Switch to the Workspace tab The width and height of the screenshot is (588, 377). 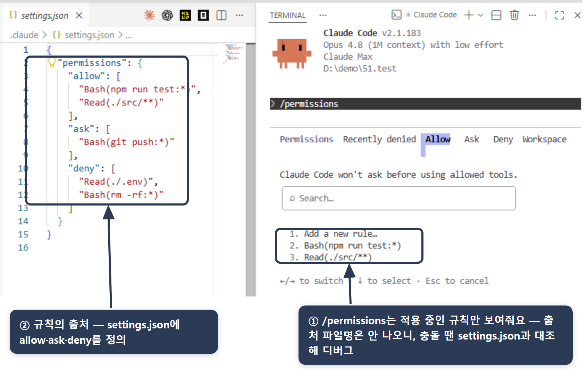544,139
